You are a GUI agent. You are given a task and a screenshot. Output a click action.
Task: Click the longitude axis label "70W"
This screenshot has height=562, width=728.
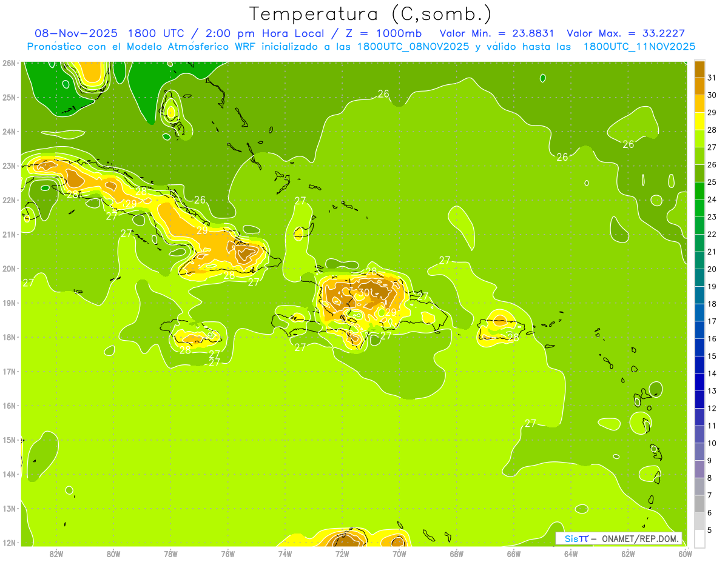tap(399, 554)
